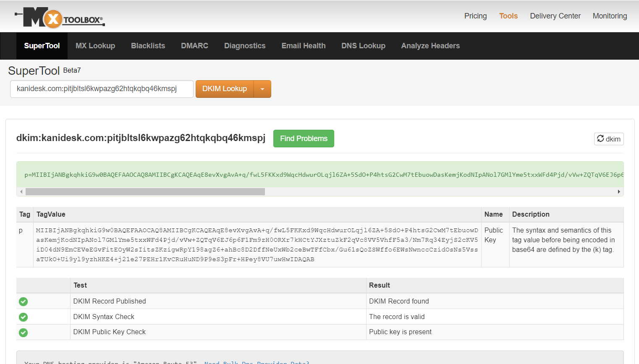639x364 pixels.
Task: Click green checkmark beside DKIM Record Published
Action: point(23,301)
